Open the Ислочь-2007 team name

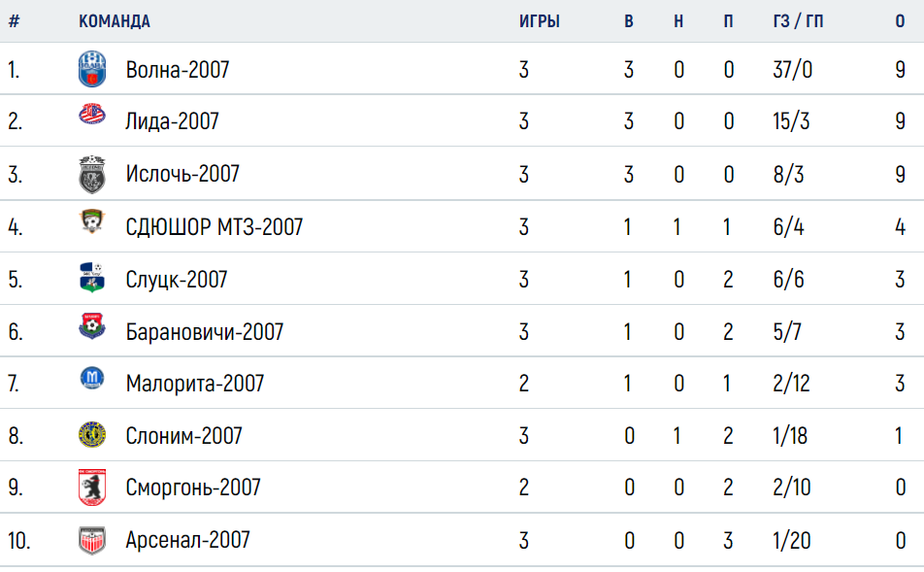[182, 174]
